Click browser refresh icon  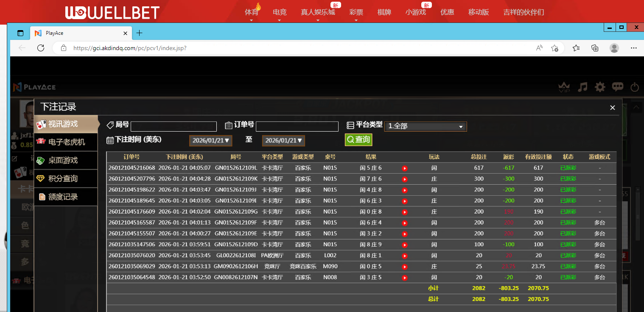click(41, 48)
